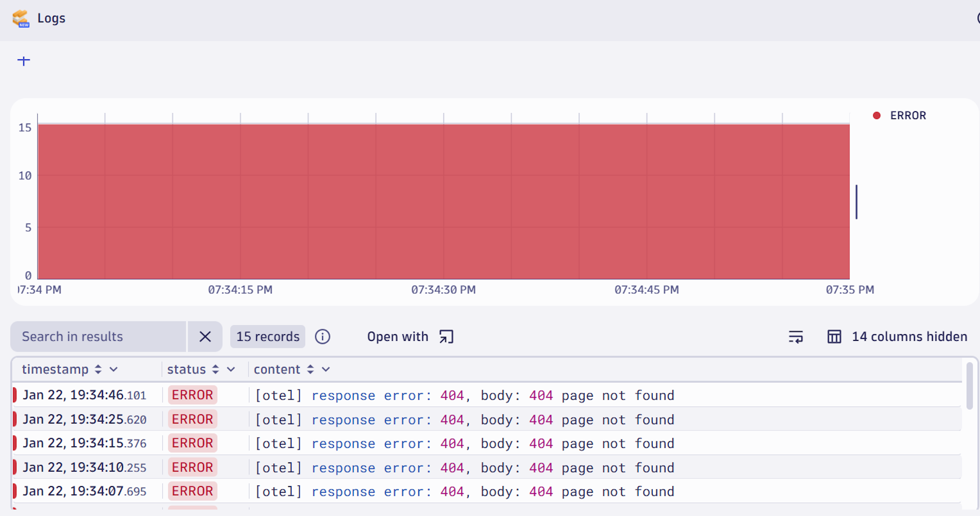Viewport: 980px width, 516px height.
Task: Click the table vertical scrollbar
Action: 970,386
